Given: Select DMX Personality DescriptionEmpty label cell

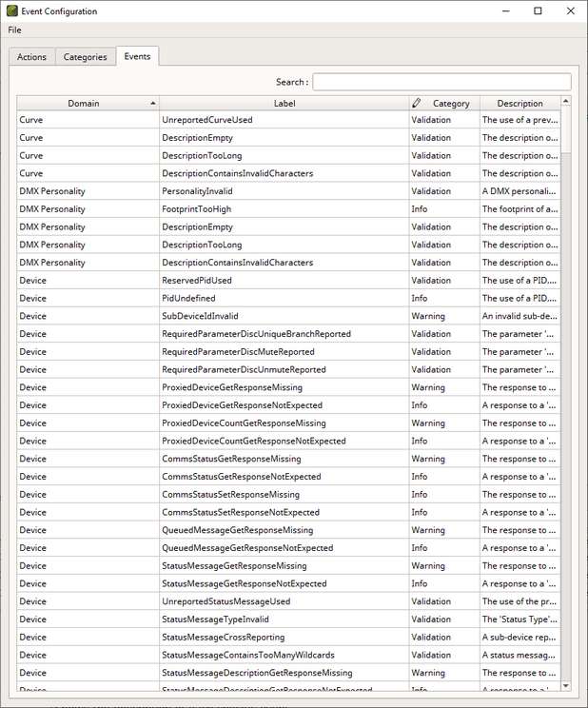Looking at the screenshot, I should coord(284,226).
